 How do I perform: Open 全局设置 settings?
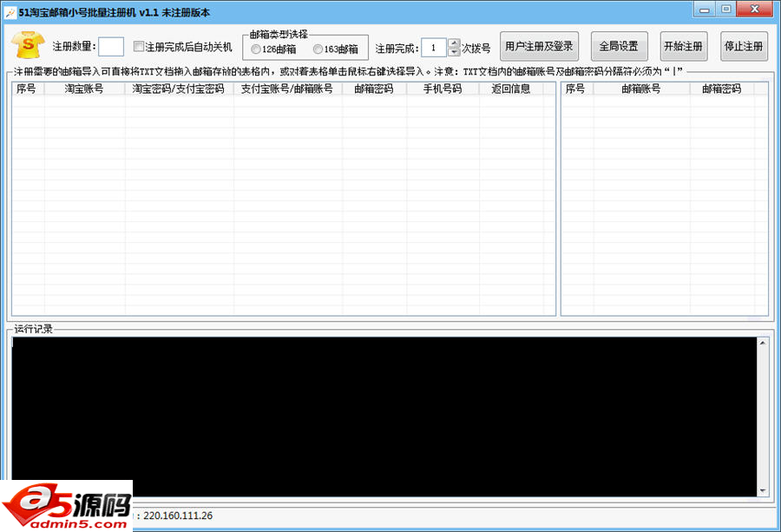pos(619,46)
